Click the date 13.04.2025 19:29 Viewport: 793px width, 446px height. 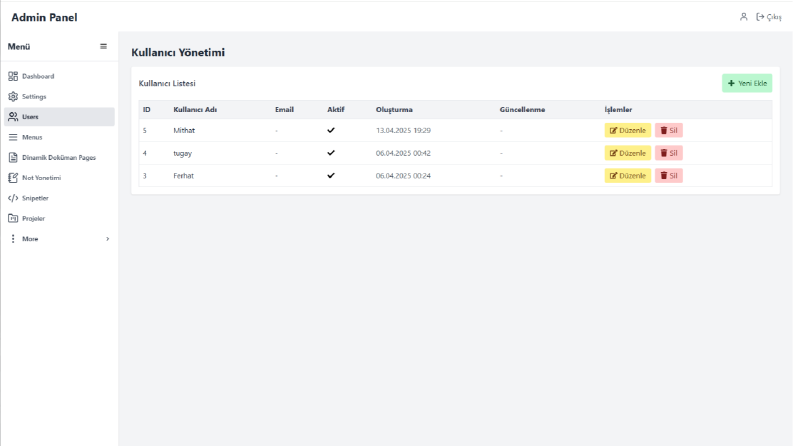click(403, 130)
